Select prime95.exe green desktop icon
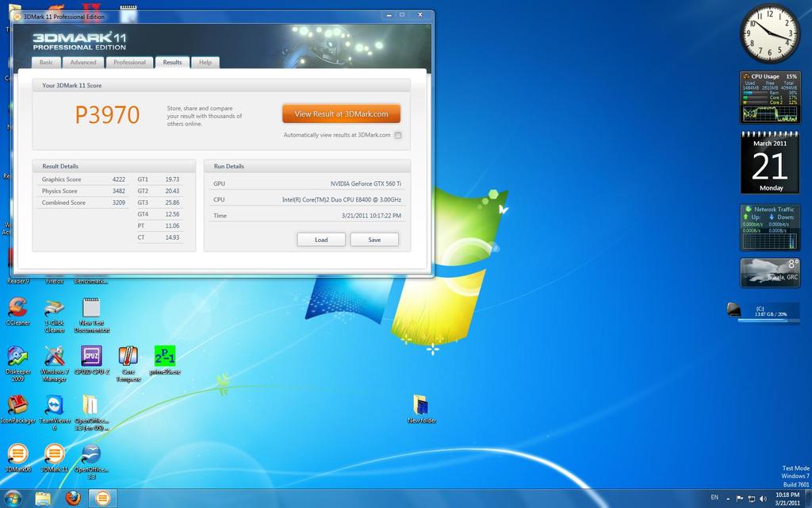This screenshot has width=812, height=508. click(x=165, y=360)
